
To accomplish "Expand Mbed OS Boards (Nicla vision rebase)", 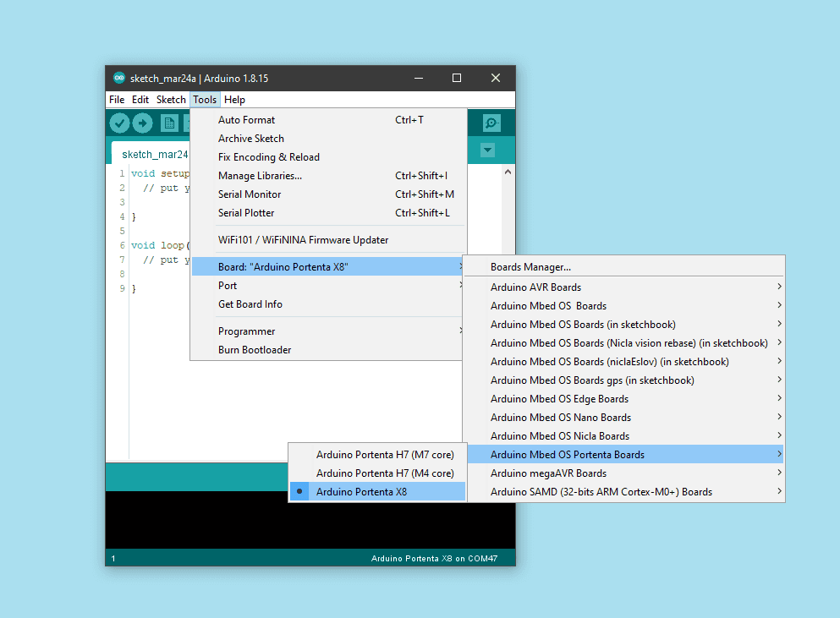I will tap(624, 343).
